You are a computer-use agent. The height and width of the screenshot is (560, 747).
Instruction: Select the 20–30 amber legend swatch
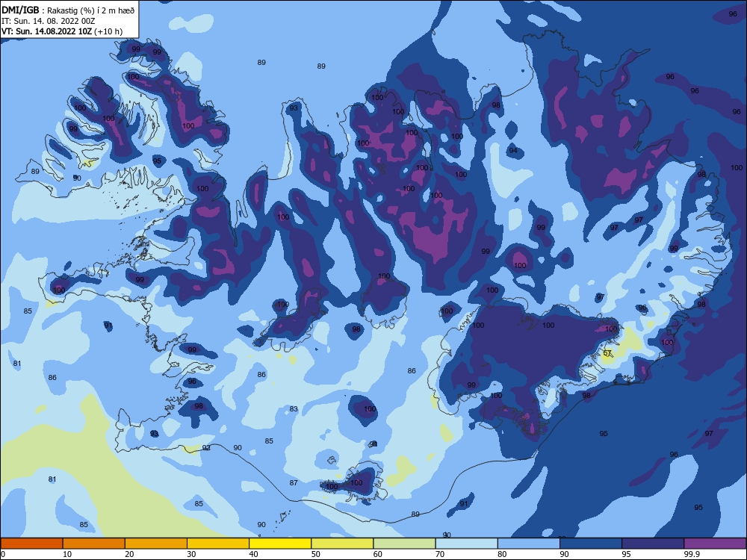point(156,544)
